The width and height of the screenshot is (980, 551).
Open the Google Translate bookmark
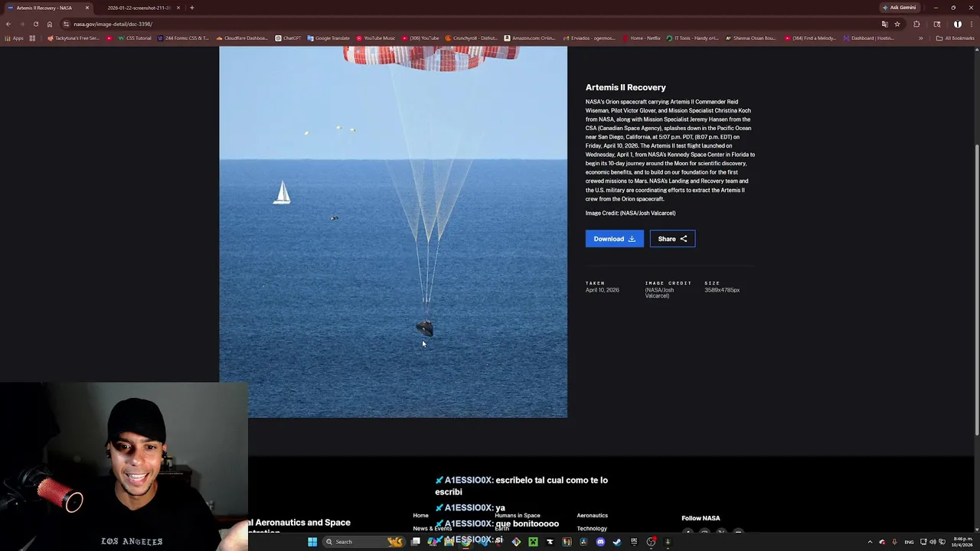click(x=328, y=38)
